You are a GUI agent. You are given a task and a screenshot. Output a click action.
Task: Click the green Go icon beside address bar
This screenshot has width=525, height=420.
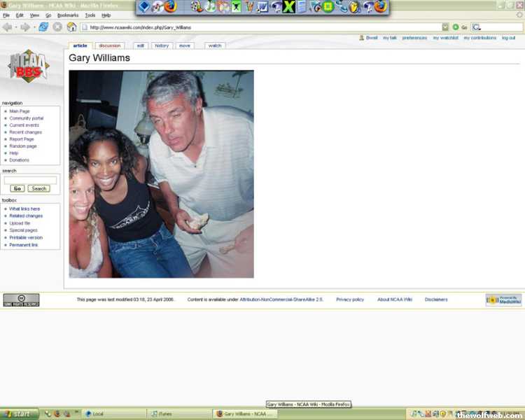point(456,27)
